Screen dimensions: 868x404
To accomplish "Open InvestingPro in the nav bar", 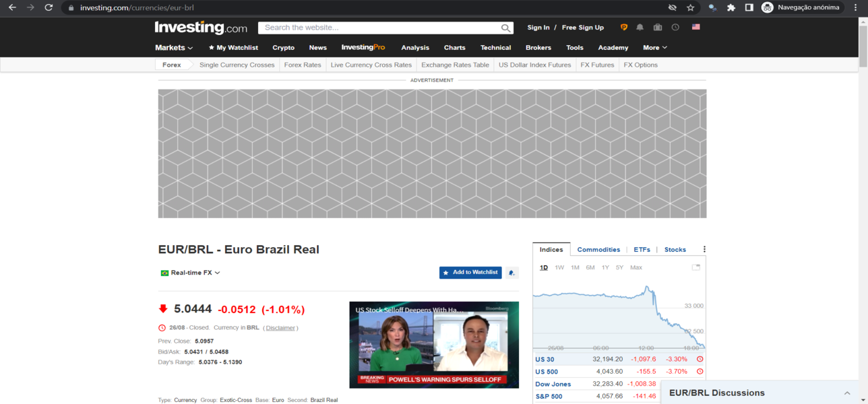I will (363, 48).
